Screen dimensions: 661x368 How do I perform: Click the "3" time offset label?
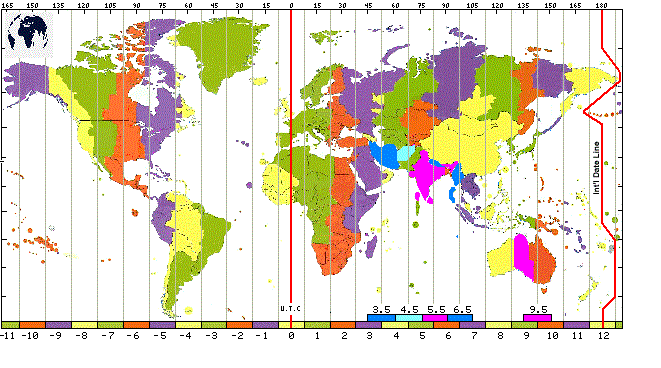coord(370,336)
